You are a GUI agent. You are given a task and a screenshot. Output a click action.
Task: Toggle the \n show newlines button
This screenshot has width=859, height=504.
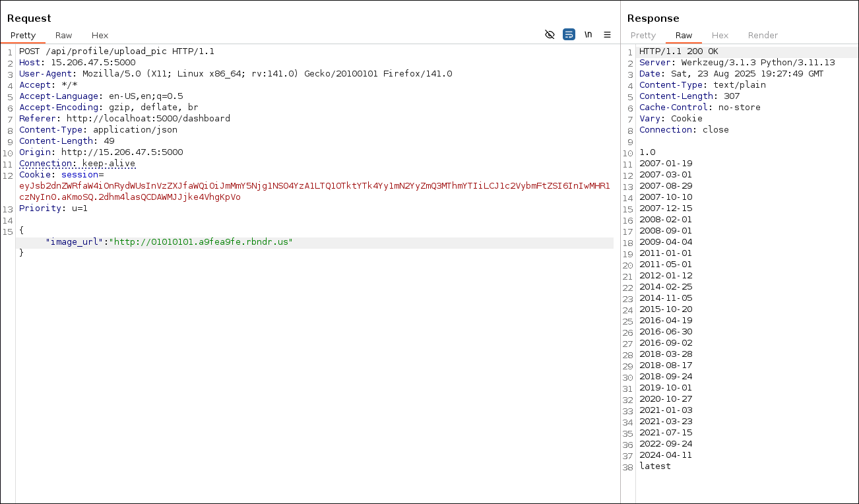pos(588,34)
